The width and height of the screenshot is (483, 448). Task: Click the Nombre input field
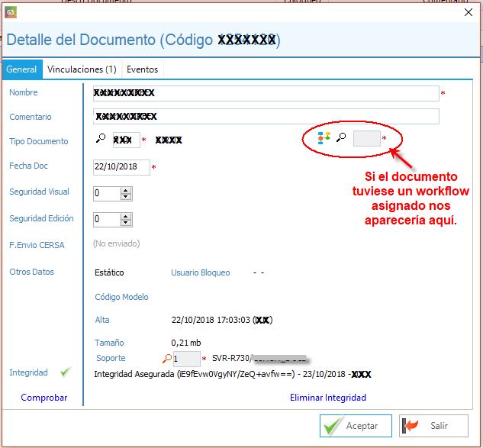click(x=266, y=93)
